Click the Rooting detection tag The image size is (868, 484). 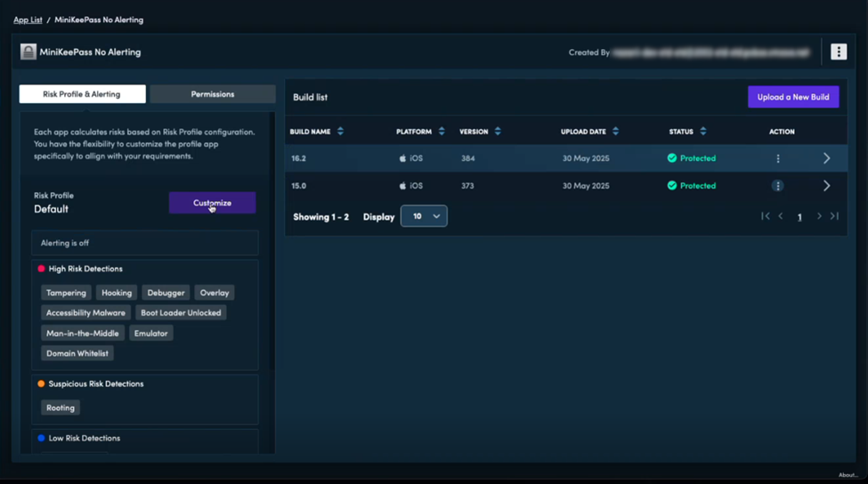[x=61, y=407]
